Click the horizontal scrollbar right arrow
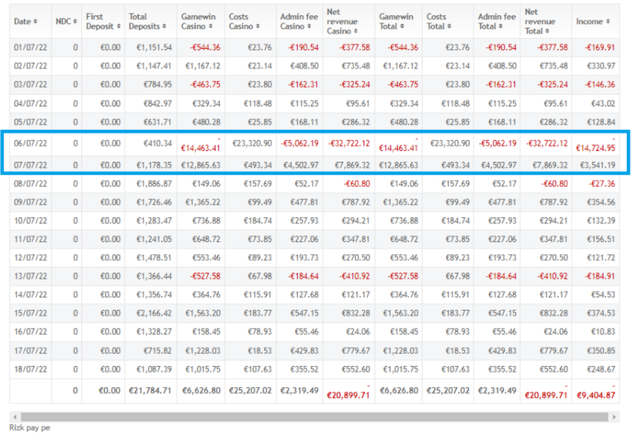The width and height of the screenshot is (640, 433). tap(614, 417)
